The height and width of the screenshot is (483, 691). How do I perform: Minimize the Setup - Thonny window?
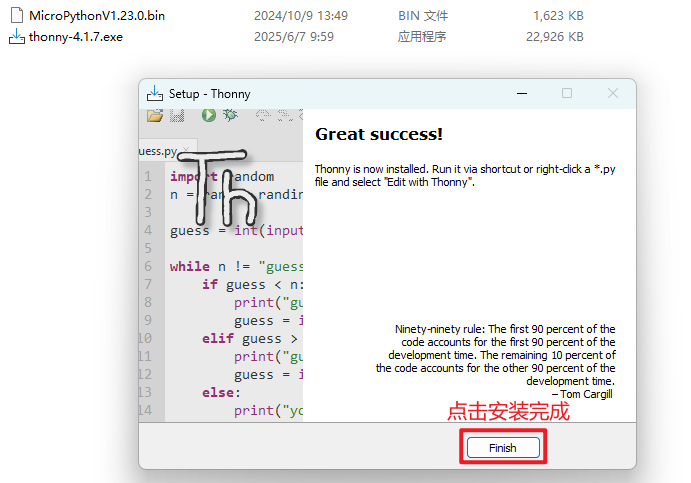pos(522,93)
